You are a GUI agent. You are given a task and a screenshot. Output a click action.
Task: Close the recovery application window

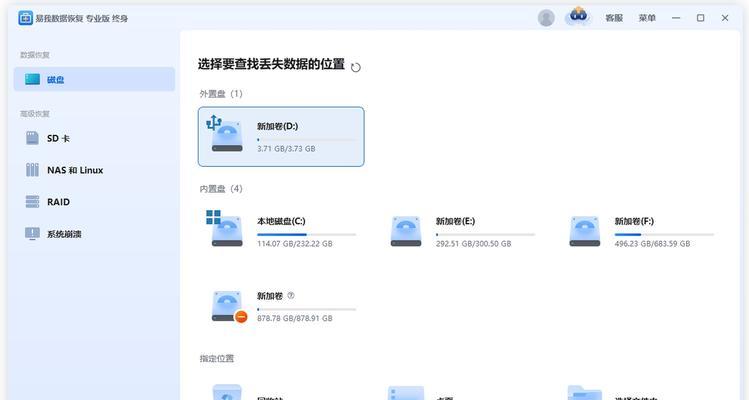(725, 18)
